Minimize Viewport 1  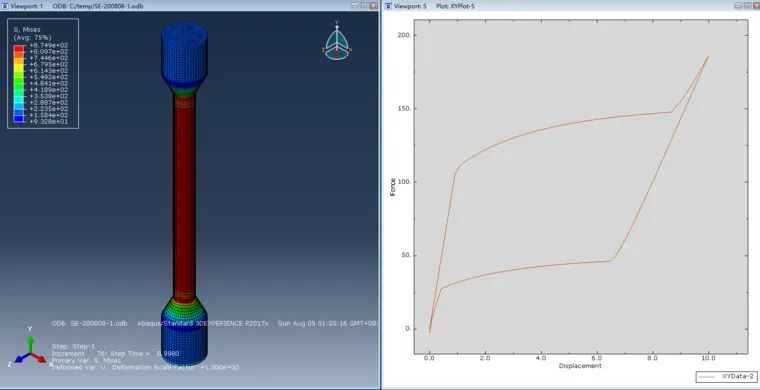pos(355,5)
